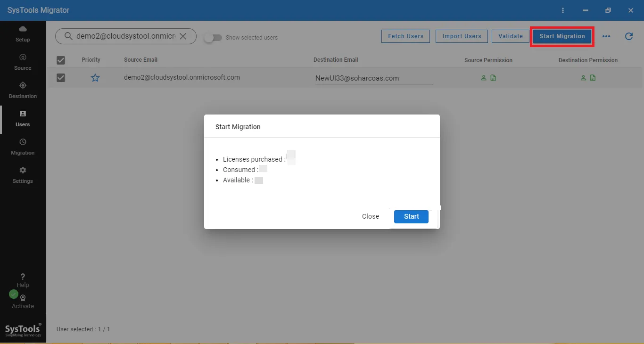Screen dimensions: 644x344
Task: Click the Destination Email column header
Action: pos(336,60)
